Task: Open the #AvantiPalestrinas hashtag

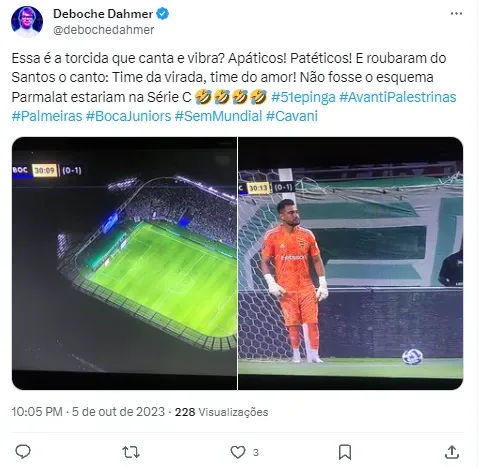Action: tap(398, 97)
